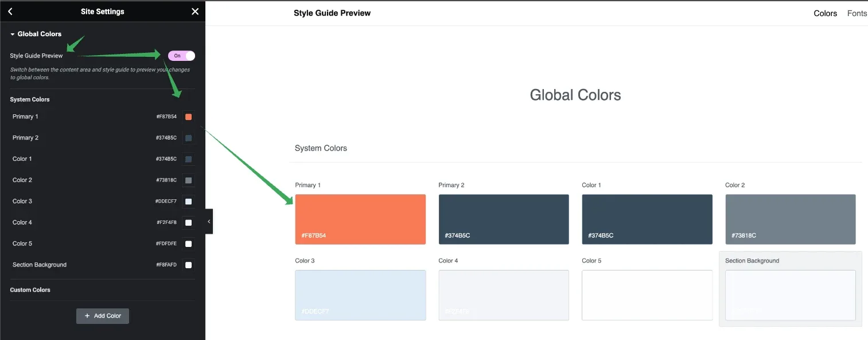Viewport: 868px width, 340px height.
Task: Turn off the Style Guide Preview switch
Action: pyautogui.click(x=181, y=56)
